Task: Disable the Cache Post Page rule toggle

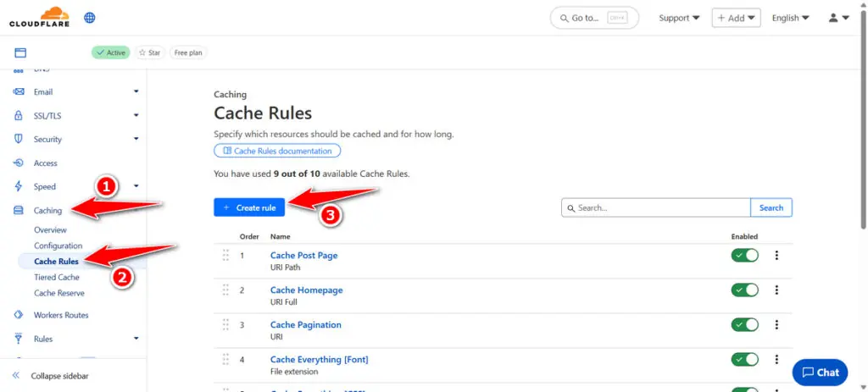Action: click(x=744, y=255)
